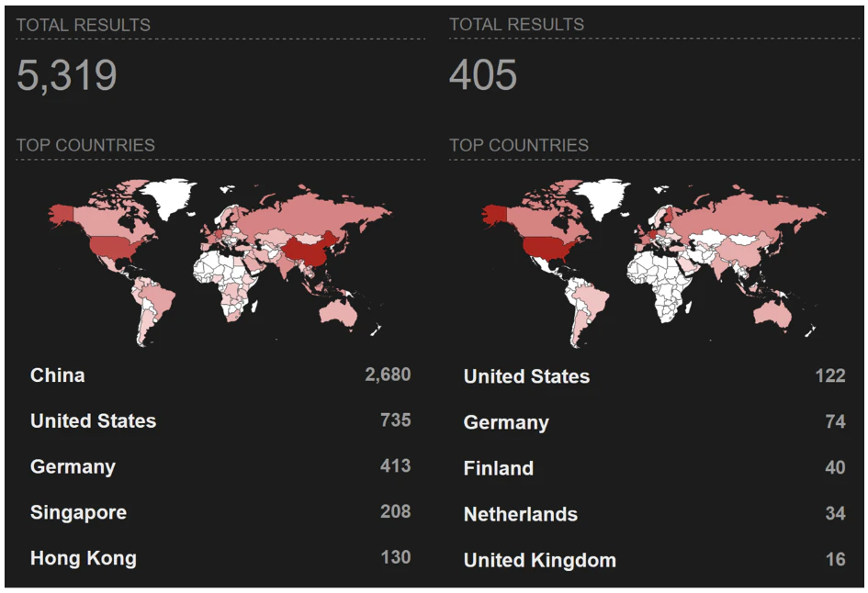Select United States with 735 results

point(93,421)
